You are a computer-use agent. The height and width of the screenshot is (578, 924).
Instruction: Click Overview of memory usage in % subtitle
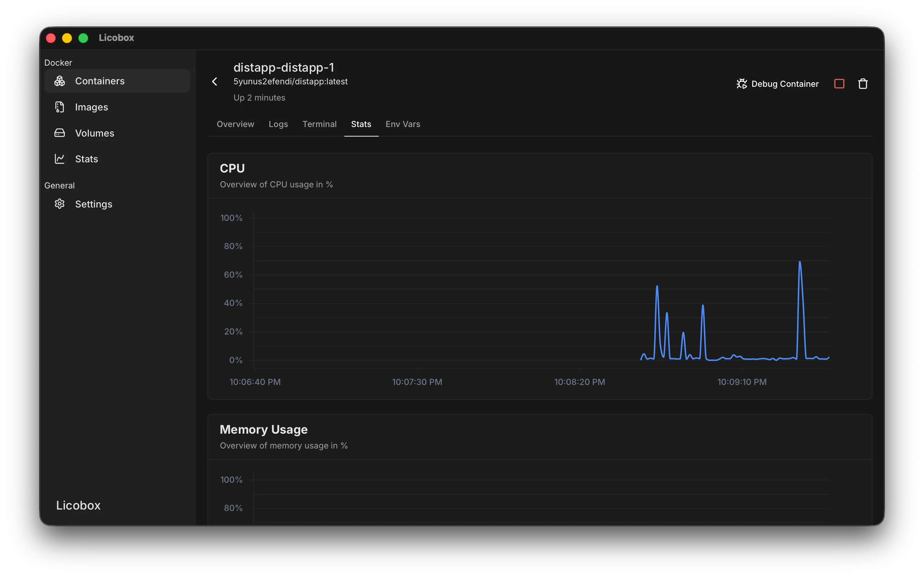[x=284, y=445]
